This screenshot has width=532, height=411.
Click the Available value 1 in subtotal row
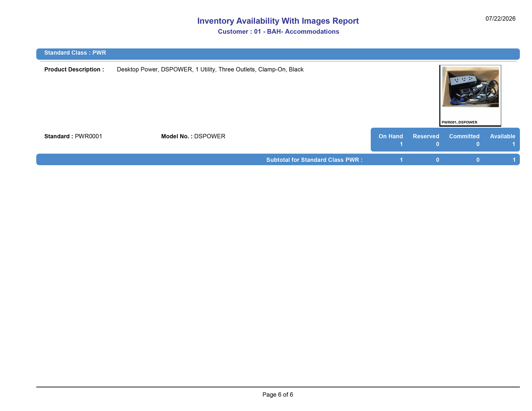pyautogui.click(x=514, y=160)
